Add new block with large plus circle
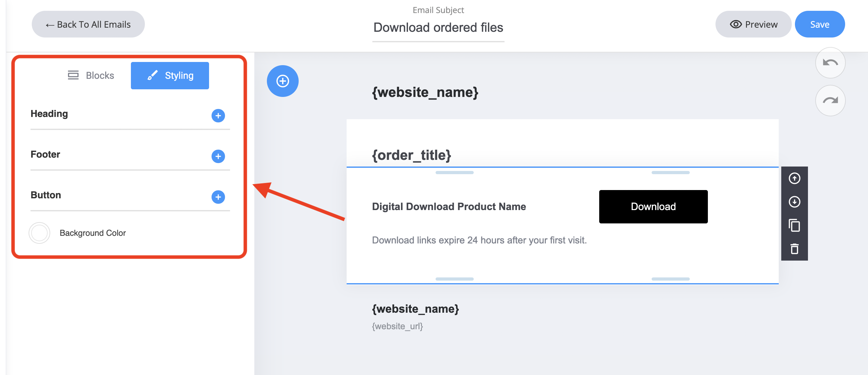Viewport: 868px width, 375px height. (282, 81)
